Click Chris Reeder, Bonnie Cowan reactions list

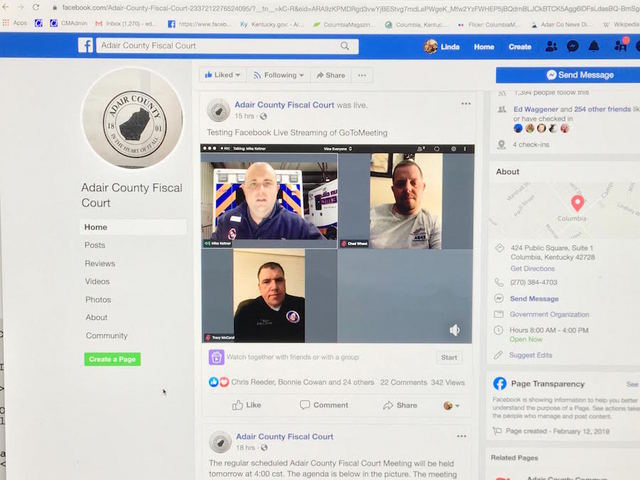click(303, 382)
